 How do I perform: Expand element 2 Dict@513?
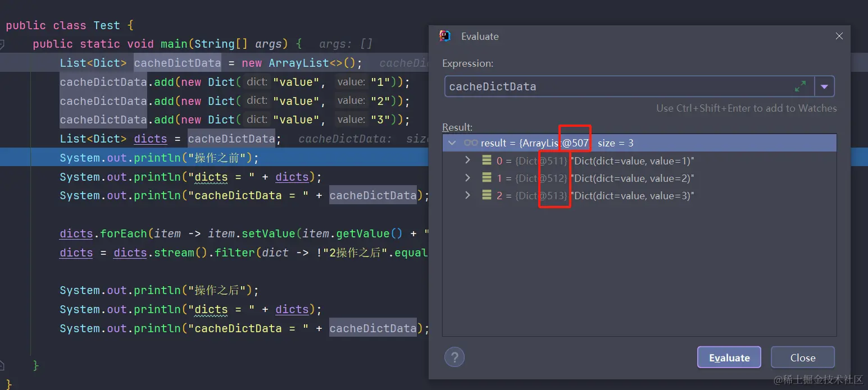pos(467,196)
